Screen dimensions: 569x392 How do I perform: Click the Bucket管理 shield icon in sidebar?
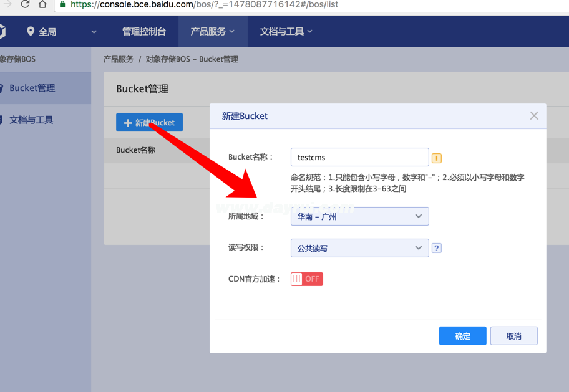click(x=1, y=88)
